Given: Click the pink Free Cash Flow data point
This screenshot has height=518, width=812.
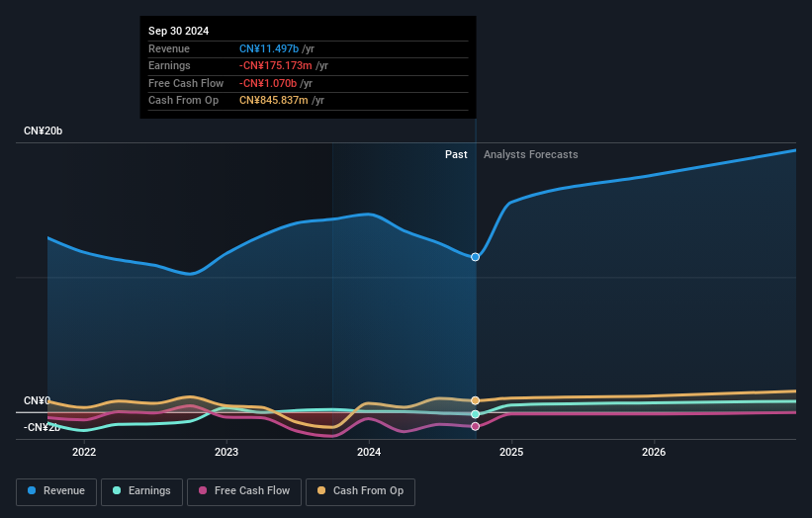Looking at the screenshot, I should click(x=475, y=426).
